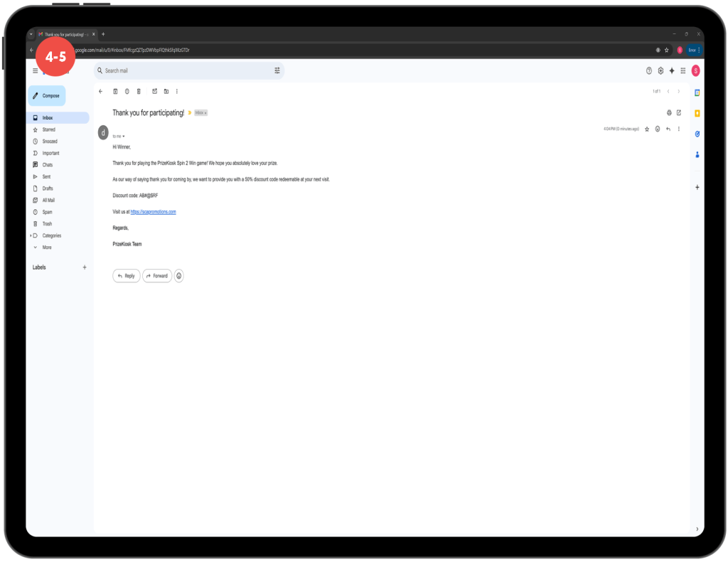Show advanced search options
The width and height of the screenshot is (728, 562).
pyautogui.click(x=277, y=70)
